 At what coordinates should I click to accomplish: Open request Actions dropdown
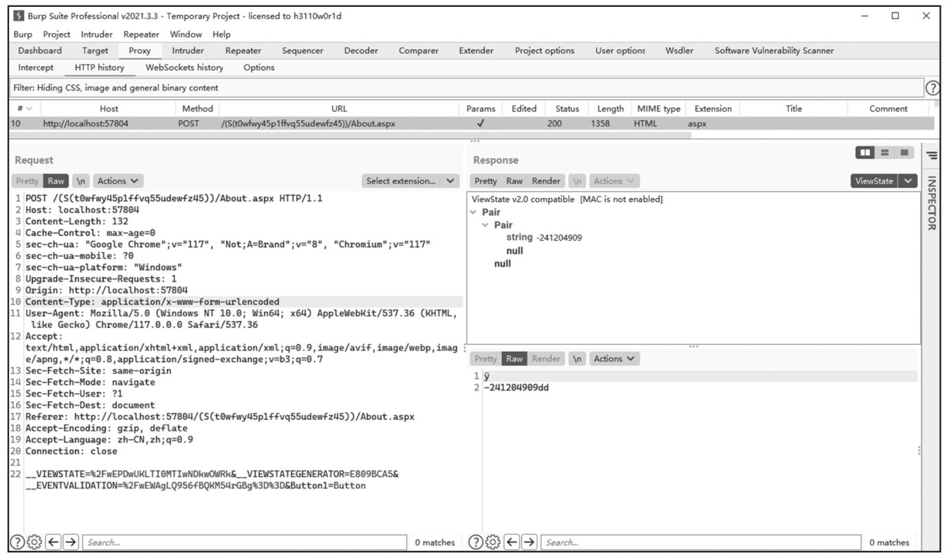(x=118, y=181)
